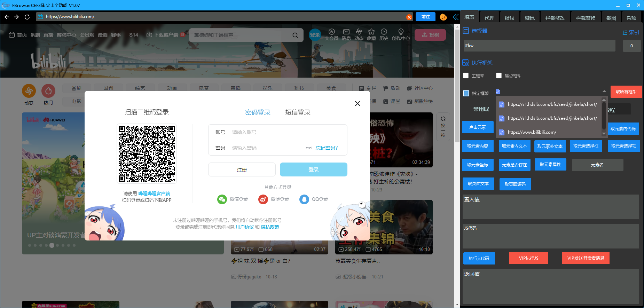The width and height of the screenshot is (644, 308).
Task: Select the 短信登录 tab
Action: point(298,112)
